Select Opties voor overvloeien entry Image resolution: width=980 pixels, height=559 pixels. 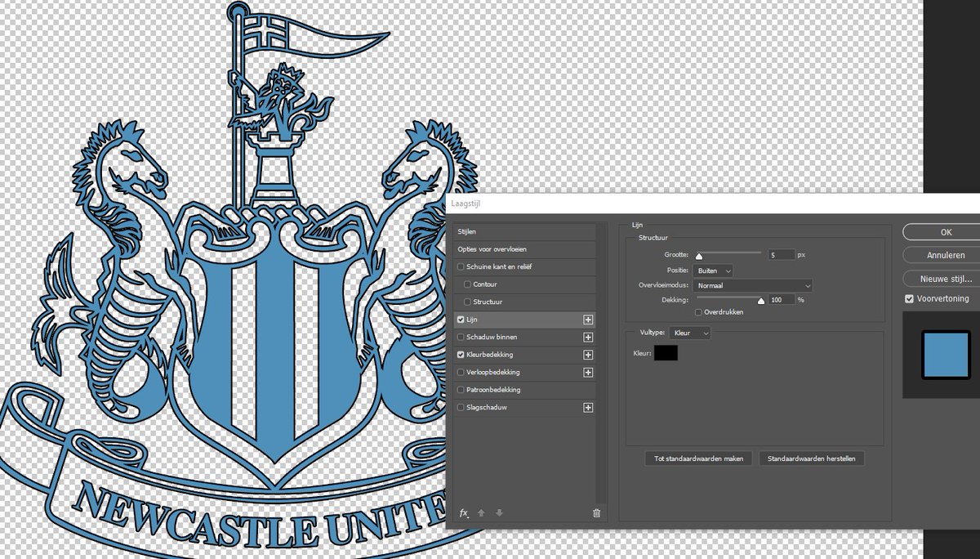(x=525, y=249)
